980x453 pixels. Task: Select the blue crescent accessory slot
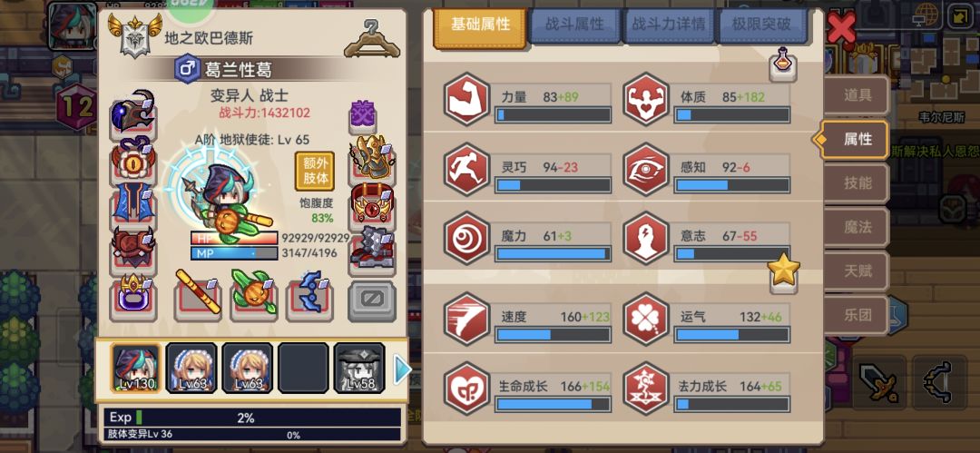(310, 294)
